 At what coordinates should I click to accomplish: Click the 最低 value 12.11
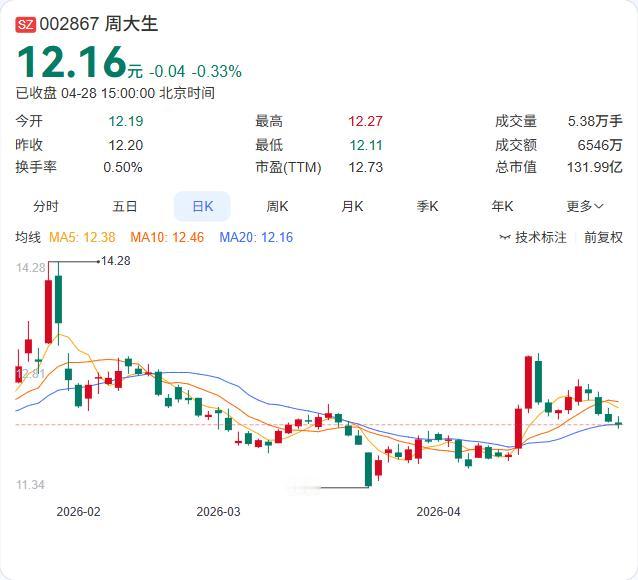366,145
